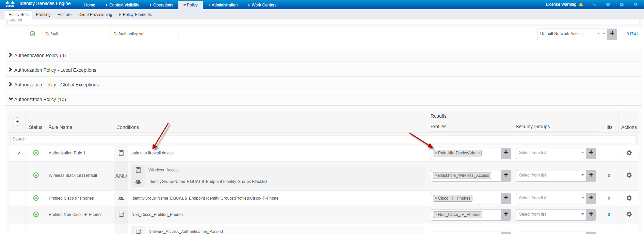The width and height of the screenshot is (644, 234).
Task: Toggle status of Profiled Cisco IP Phones rule
Action: point(36,198)
